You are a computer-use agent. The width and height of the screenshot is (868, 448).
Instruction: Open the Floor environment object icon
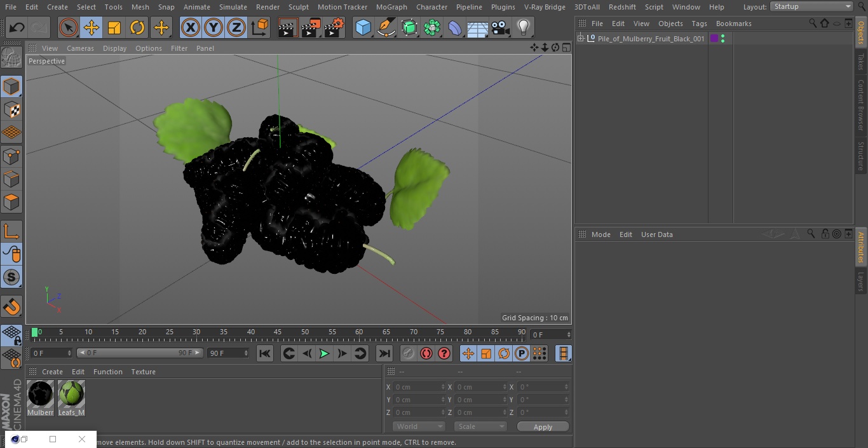pos(478,27)
